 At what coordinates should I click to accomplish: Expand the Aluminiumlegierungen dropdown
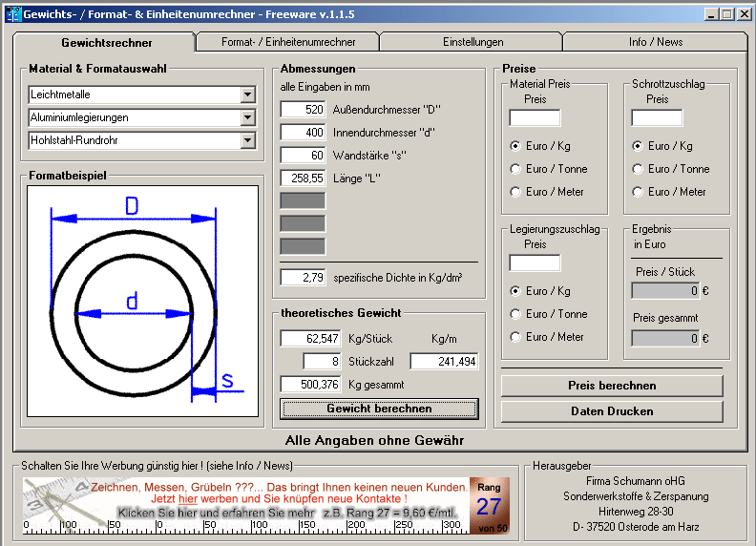248,117
